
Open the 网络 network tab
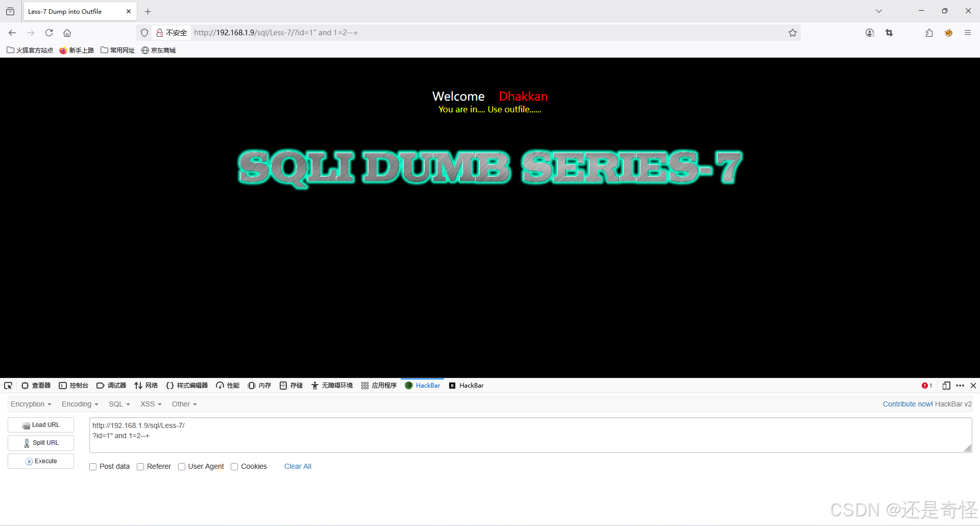pos(146,386)
